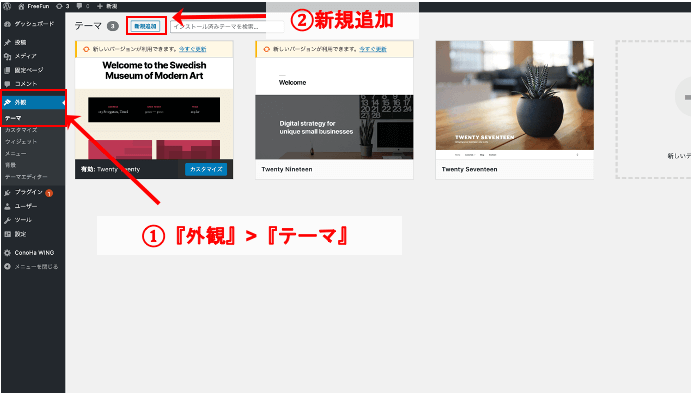Viewport: 692px width, 394px height.
Task: Click the WordPress logo in admin bar
Action: click(x=7, y=6)
